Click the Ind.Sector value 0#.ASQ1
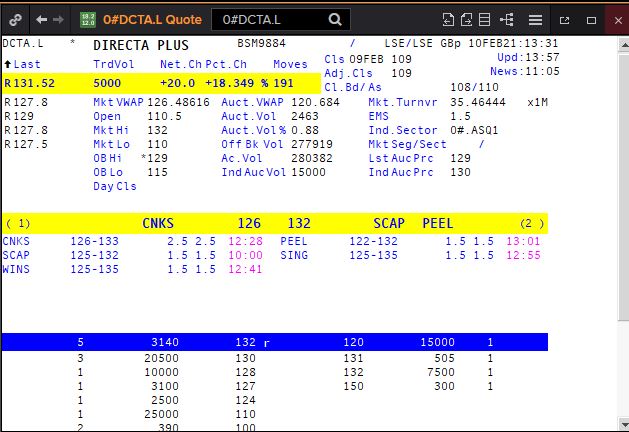 click(474, 130)
